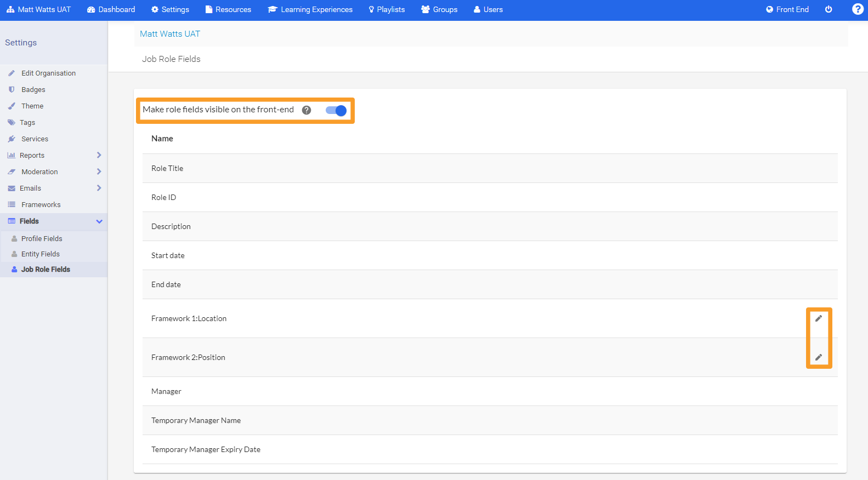The height and width of the screenshot is (480, 868).
Task: Click the tooltip question icon beside role fields toggle
Action: 307,110
